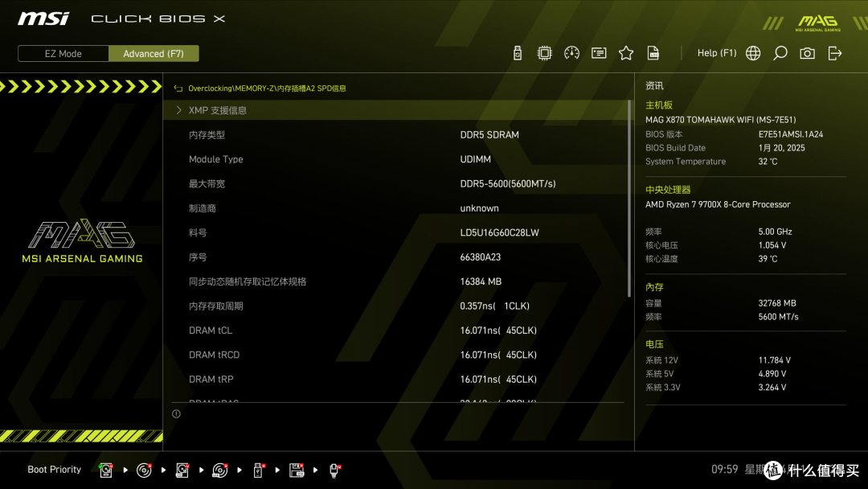This screenshot has width=868, height=489.
Task: Click the UDIMM value
Action: (x=476, y=159)
